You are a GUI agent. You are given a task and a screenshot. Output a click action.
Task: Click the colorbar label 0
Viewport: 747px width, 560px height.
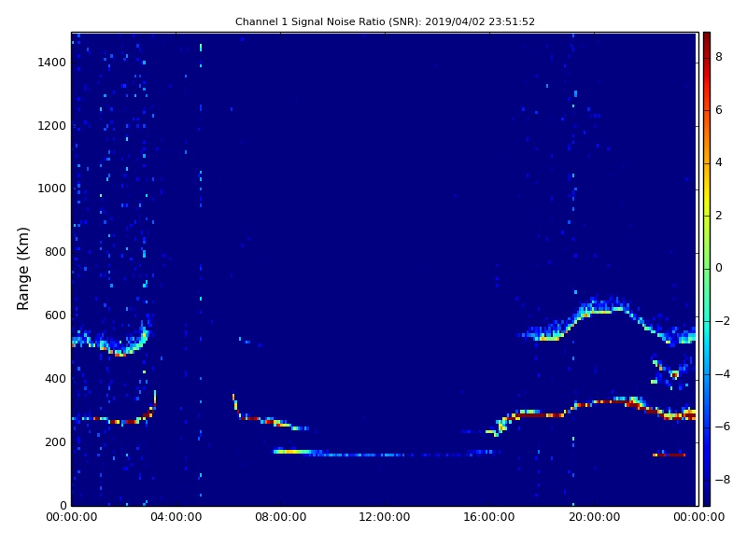click(719, 268)
